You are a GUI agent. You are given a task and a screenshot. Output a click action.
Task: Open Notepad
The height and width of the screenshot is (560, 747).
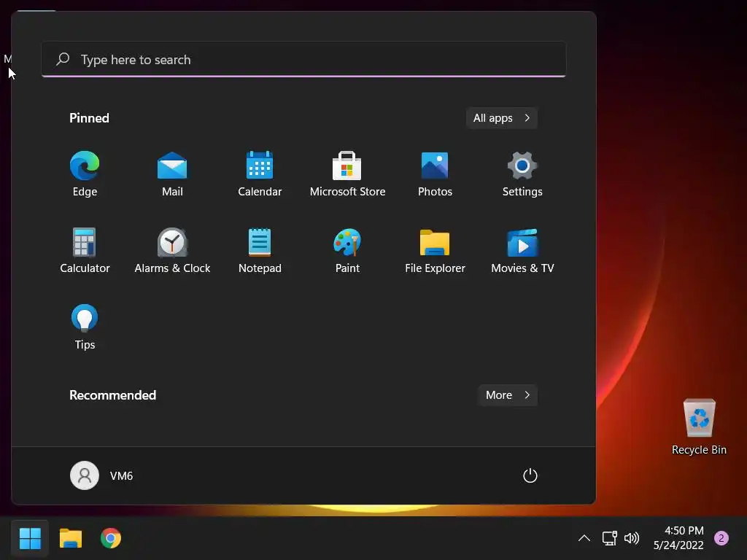pos(260,250)
